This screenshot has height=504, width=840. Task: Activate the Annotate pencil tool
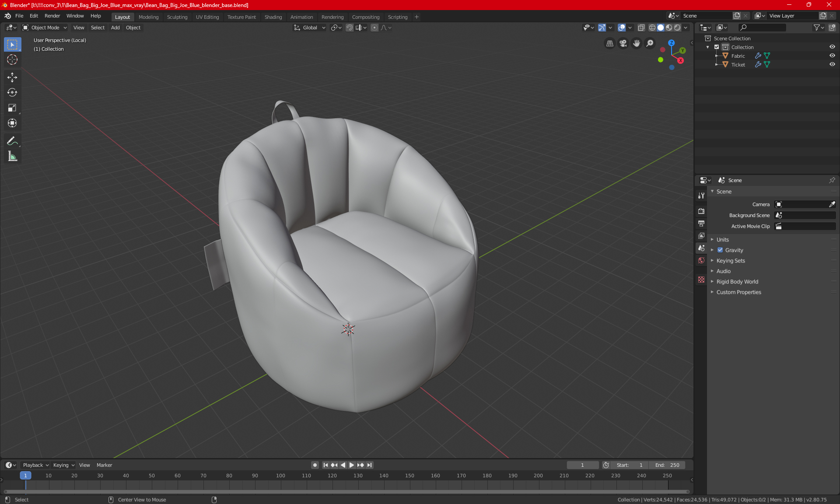(12, 141)
